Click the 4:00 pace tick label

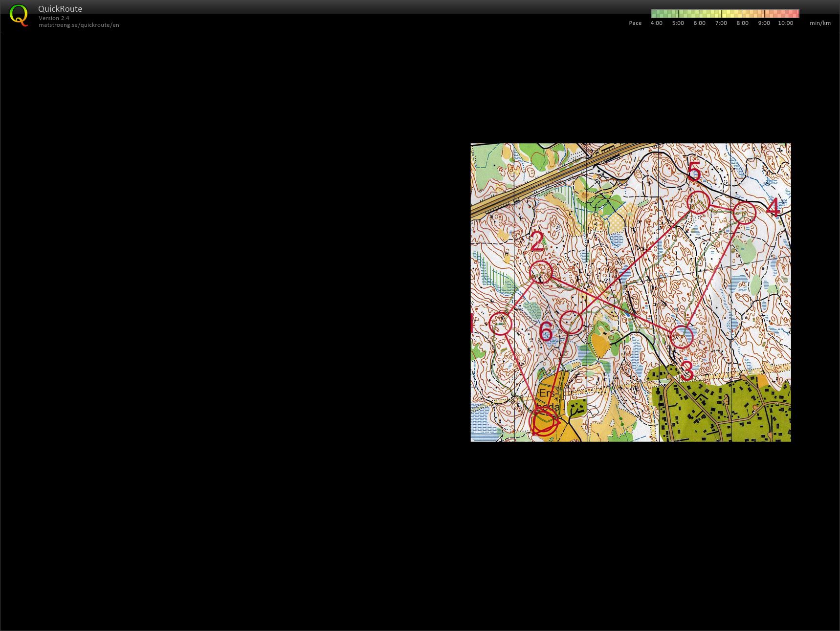pyautogui.click(x=656, y=23)
